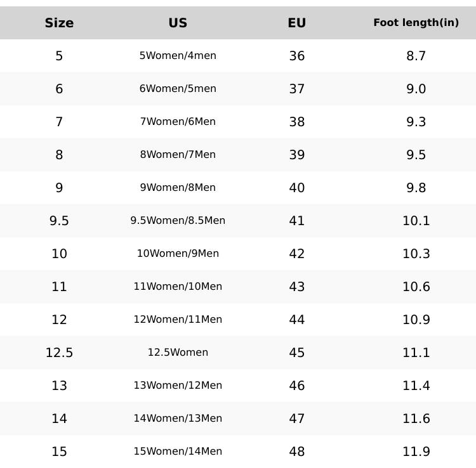Image resolution: width=476 pixels, height=468 pixels.
Task: Click EU size 42 cell
Action: click(296, 254)
